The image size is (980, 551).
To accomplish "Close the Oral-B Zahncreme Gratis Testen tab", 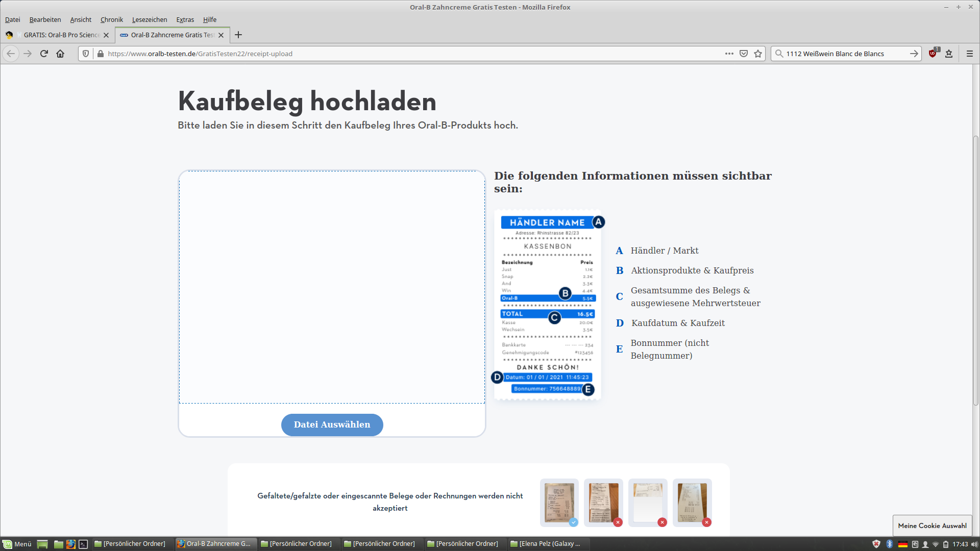I will click(221, 35).
